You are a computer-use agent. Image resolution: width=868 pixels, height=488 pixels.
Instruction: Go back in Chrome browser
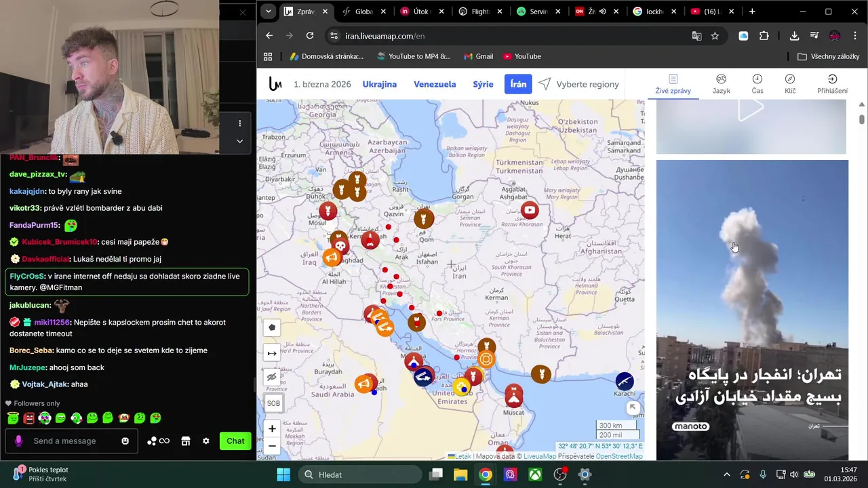[269, 36]
